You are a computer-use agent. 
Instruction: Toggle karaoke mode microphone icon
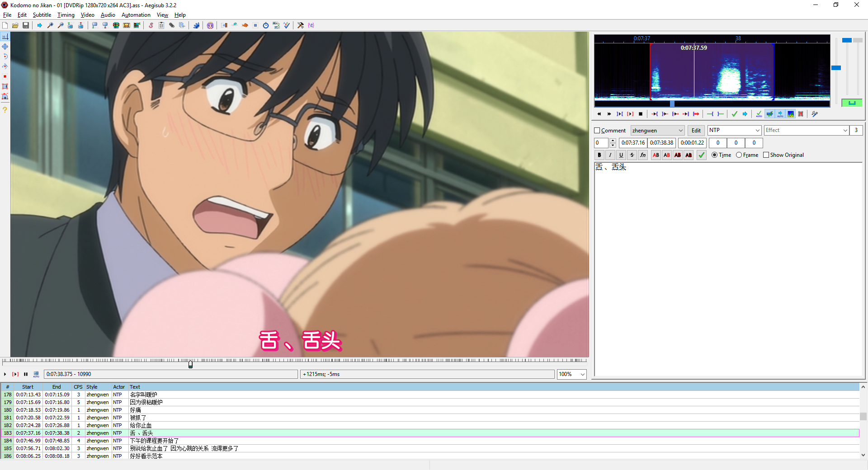click(x=815, y=114)
